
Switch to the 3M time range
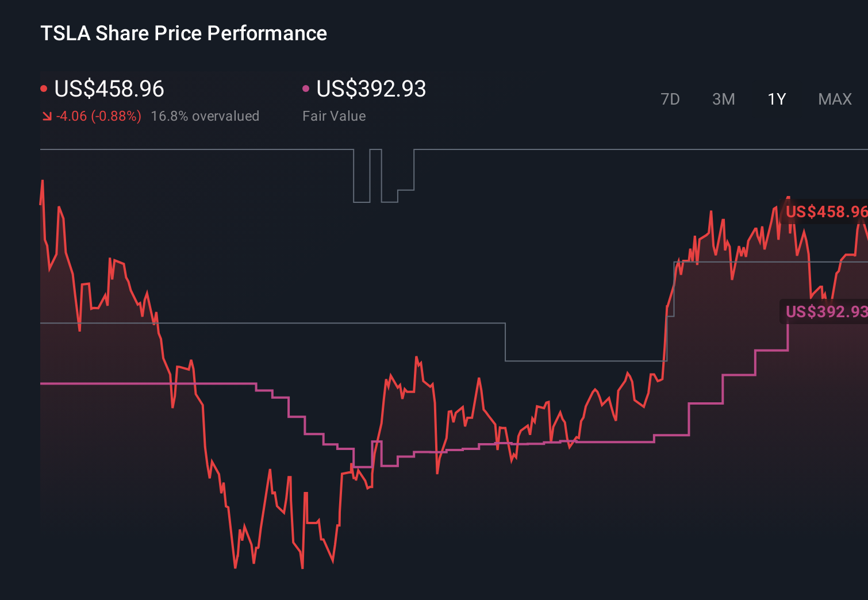coord(723,99)
